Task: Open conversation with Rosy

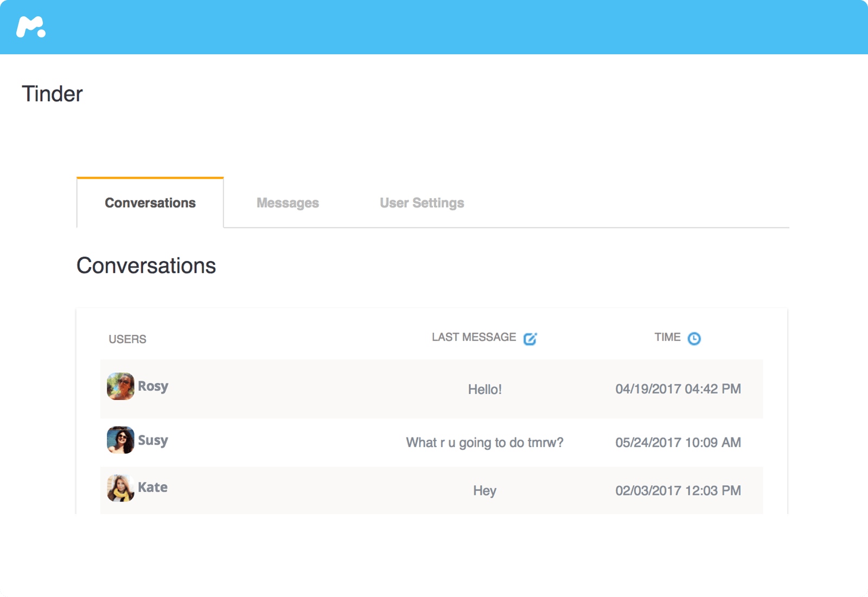Action: tap(431, 389)
